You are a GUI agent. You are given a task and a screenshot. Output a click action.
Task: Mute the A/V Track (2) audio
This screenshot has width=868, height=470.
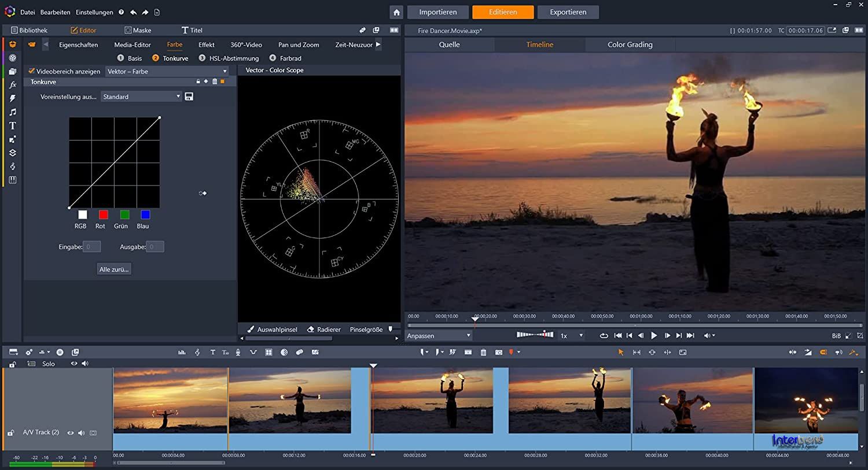pyautogui.click(x=82, y=432)
